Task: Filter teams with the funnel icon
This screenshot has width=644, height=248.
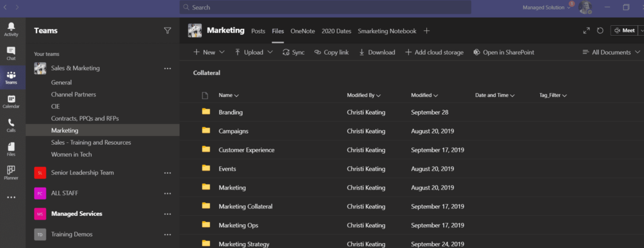Action: point(167,30)
